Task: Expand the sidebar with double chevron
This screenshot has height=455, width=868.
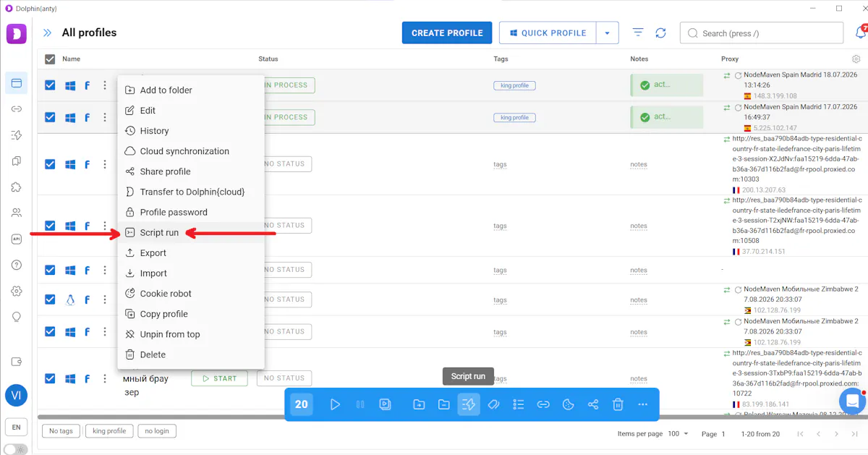Action: coord(47,33)
